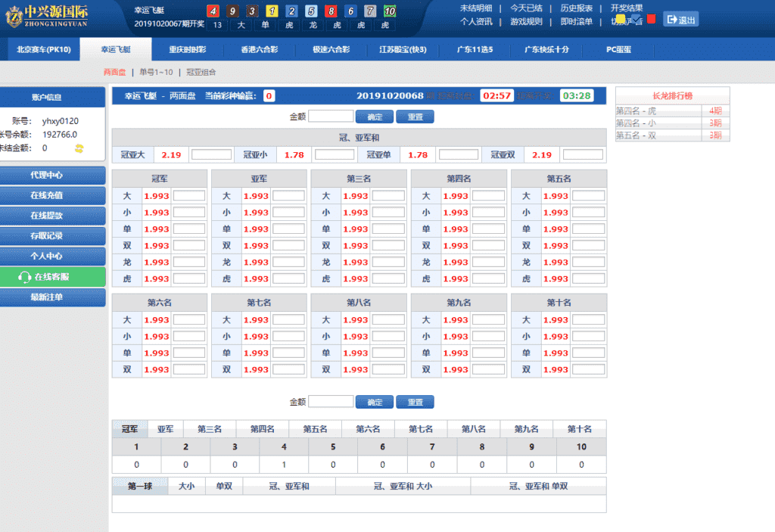Select the 亚军 statistics tab
The image size is (775, 532).
click(165, 428)
